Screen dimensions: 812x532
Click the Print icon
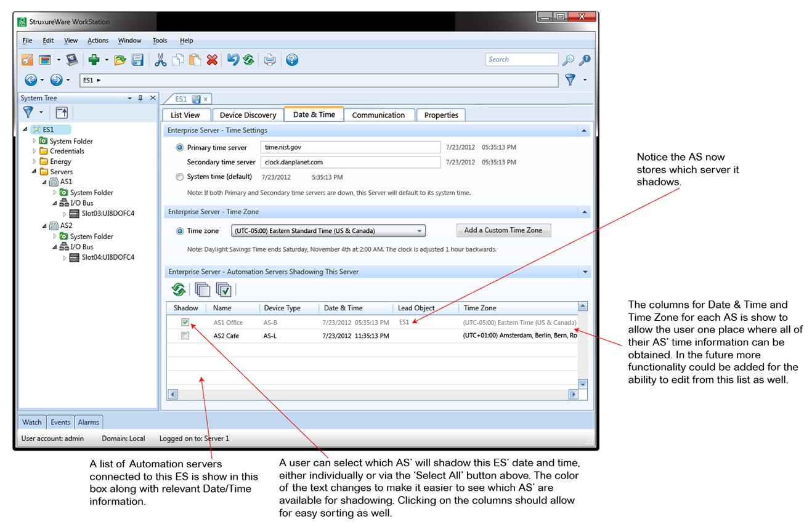[270, 60]
